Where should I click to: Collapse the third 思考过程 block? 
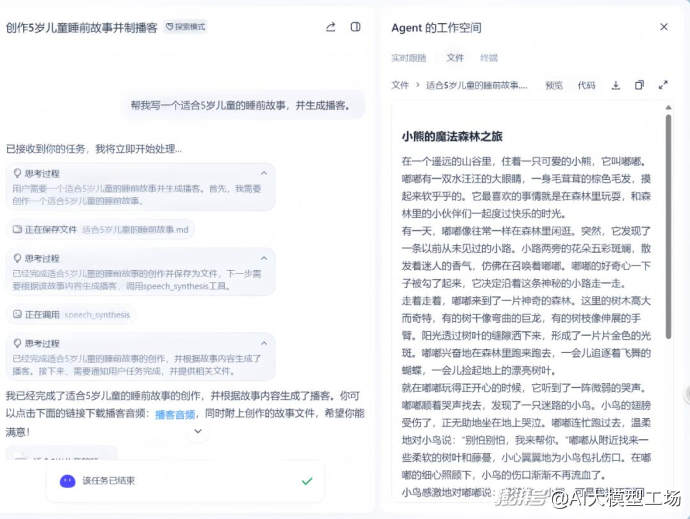[x=264, y=342]
